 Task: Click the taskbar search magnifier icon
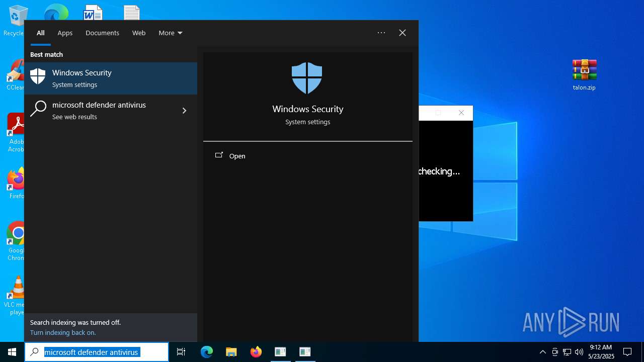[34, 352]
